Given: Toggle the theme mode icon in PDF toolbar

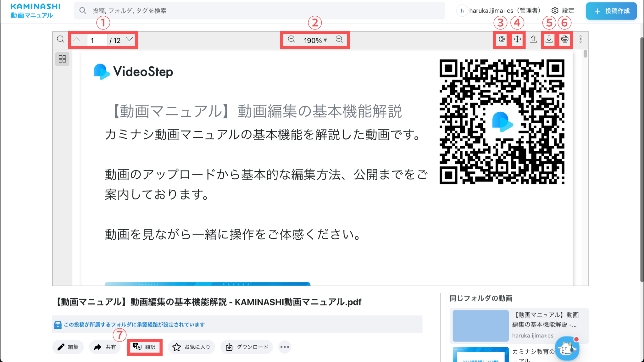Looking at the screenshot, I should tap(502, 39).
